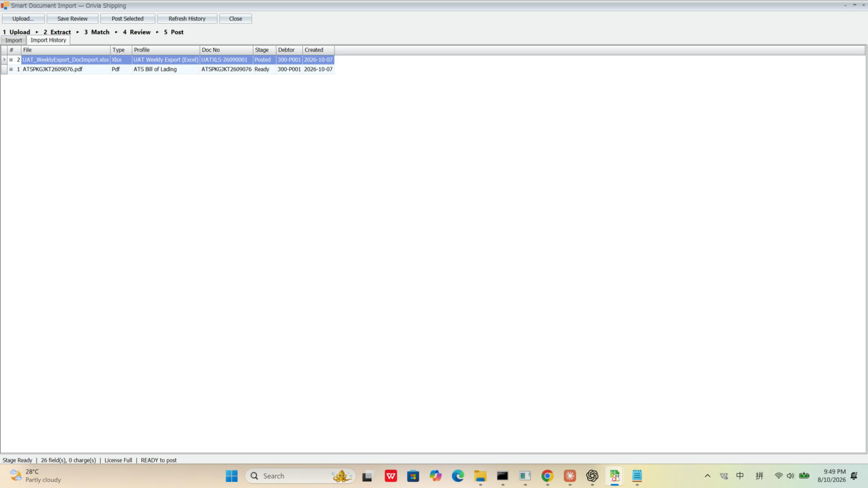Save the current review
This screenshot has height=488, width=868.
pyautogui.click(x=72, y=18)
